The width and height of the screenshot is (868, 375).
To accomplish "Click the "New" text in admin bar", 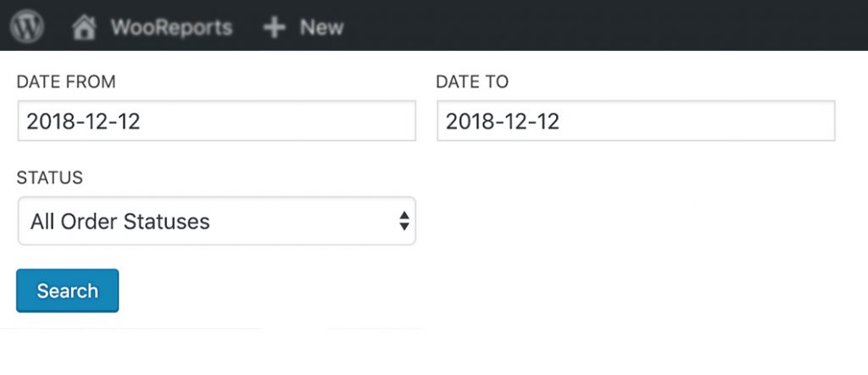I will pos(321,27).
